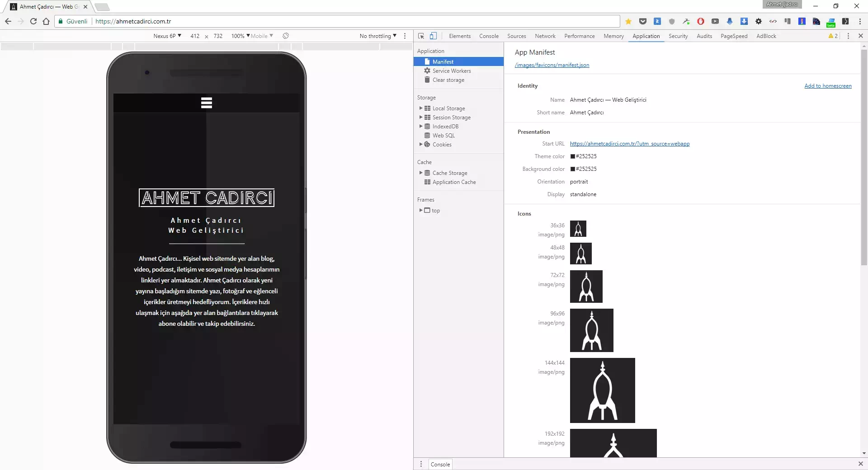Switch to the Security tab
868x470 pixels.
click(x=678, y=36)
